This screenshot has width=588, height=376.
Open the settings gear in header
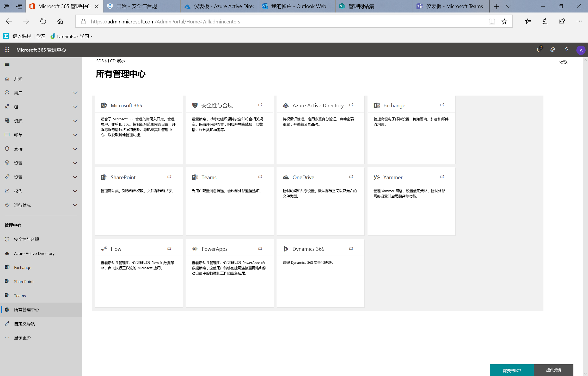[x=553, y=50]
